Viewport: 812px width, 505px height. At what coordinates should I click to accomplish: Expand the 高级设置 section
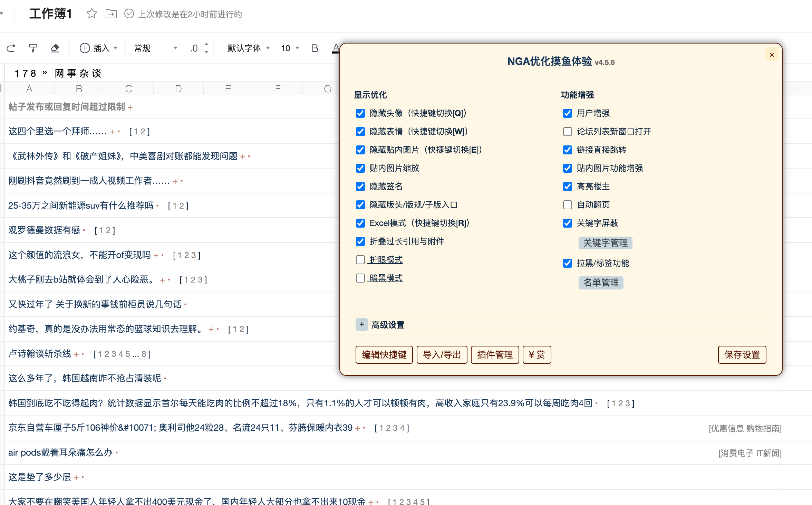coord(361,325)
